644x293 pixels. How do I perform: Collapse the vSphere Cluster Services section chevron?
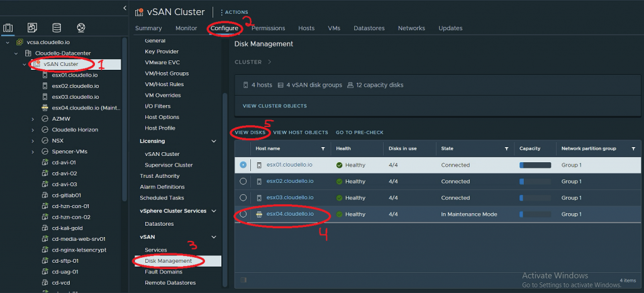214,211
